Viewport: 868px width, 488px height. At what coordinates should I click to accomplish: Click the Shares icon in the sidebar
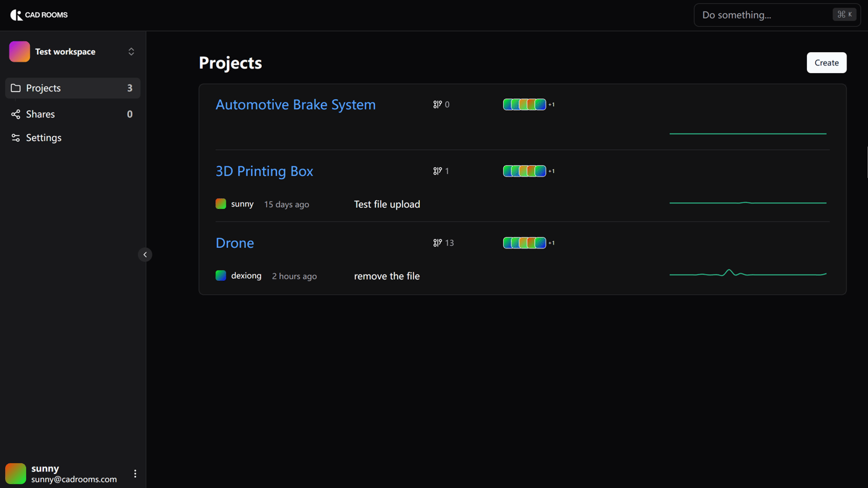coord(16,114)
